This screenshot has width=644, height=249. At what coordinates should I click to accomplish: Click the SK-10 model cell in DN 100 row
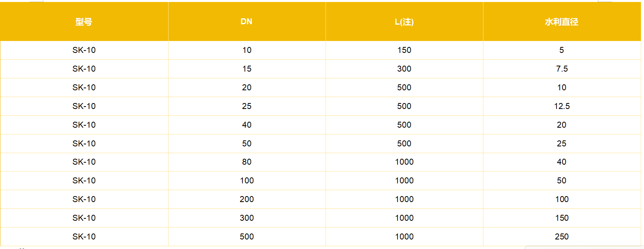(x=84, y=181)
